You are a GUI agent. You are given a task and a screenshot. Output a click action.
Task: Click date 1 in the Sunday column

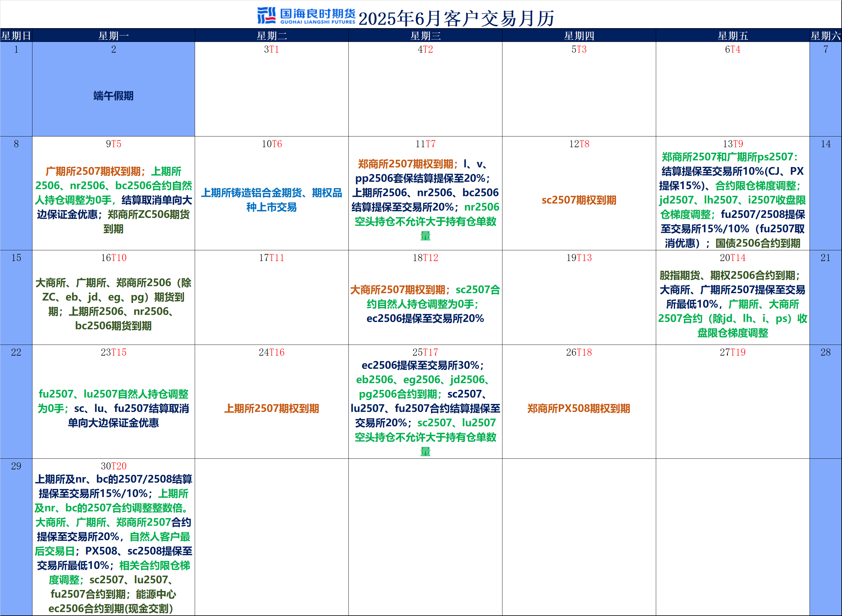[x=16, y=49]
